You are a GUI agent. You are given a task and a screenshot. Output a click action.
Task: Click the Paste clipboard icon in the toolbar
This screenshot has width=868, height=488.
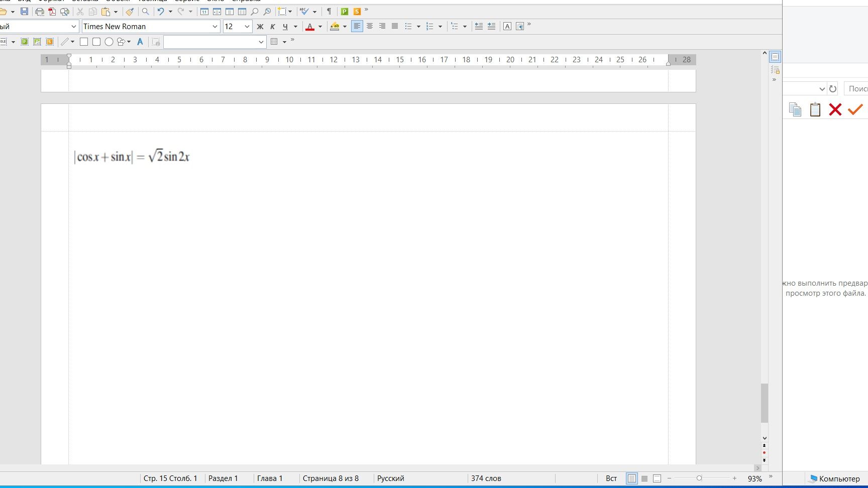click(105, 12)
